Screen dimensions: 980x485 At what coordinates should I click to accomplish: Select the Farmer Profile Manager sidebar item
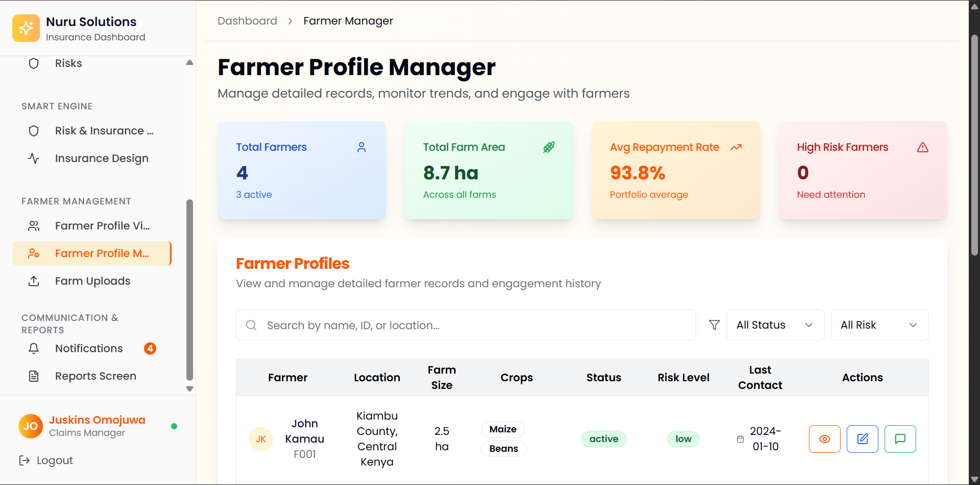92,253
